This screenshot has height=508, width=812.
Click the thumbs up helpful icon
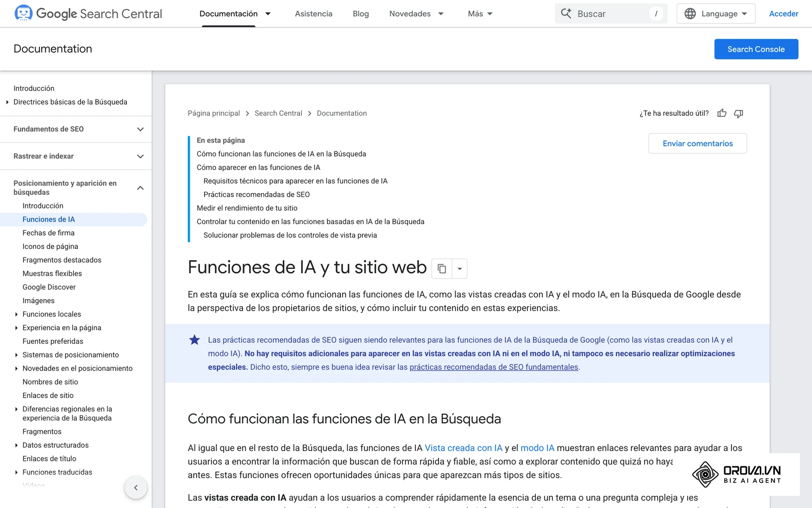pyautogui.click(x=722, y=113)
